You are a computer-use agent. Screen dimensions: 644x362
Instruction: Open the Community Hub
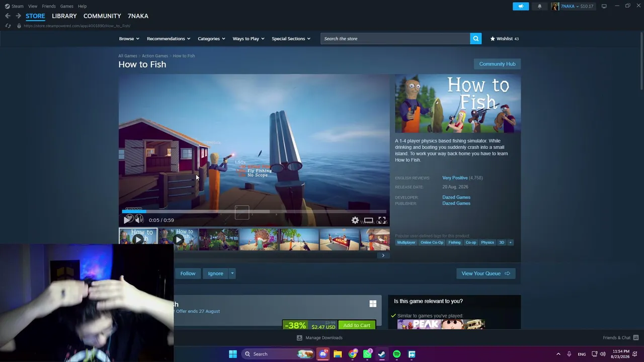pos(497,64)
